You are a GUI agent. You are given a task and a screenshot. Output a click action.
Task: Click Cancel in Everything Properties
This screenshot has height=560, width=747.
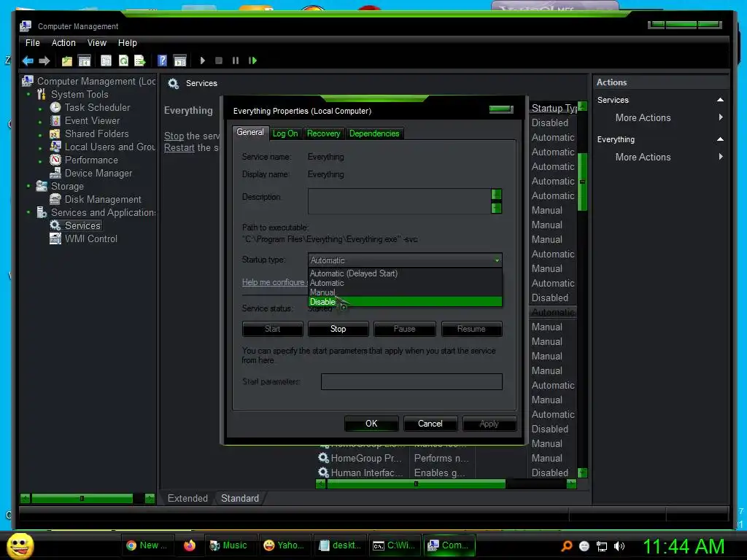click(x=430, y=424)
